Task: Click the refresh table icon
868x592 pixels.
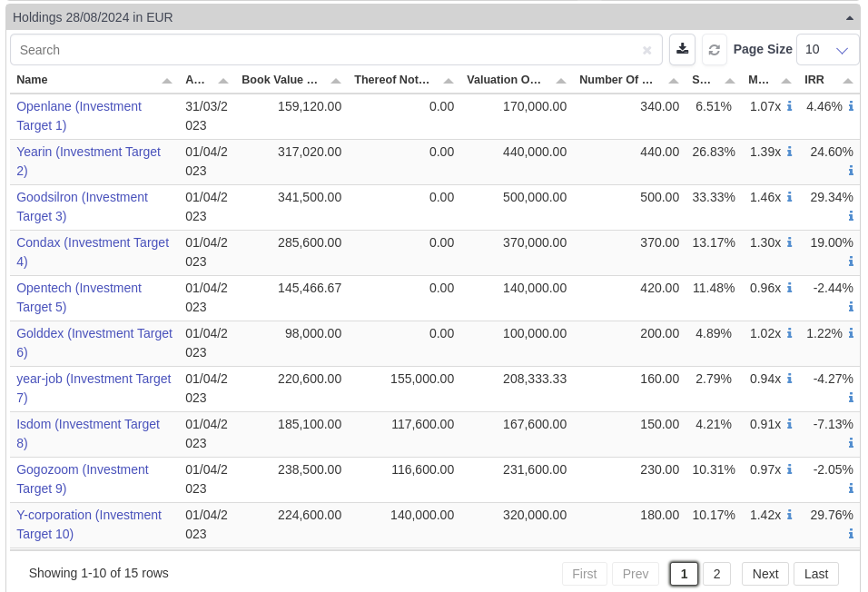Action: pyautogui.click(x=715, y=50)
